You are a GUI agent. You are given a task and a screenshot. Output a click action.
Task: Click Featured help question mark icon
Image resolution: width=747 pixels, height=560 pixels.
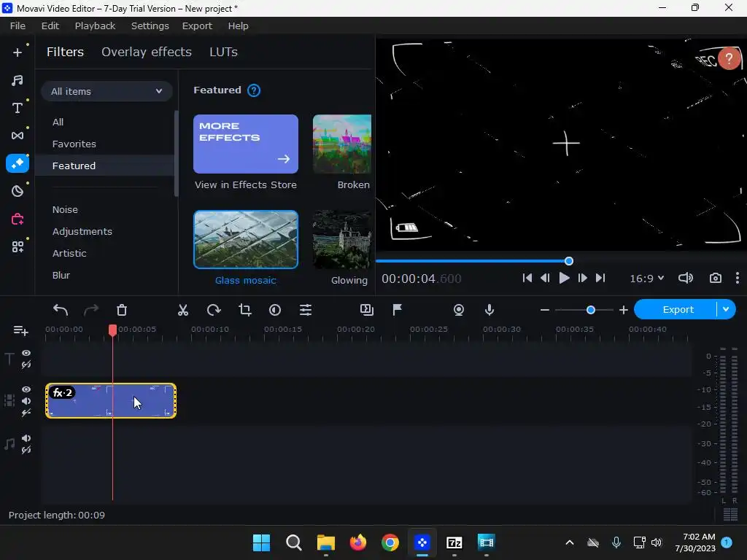(254, 90)
